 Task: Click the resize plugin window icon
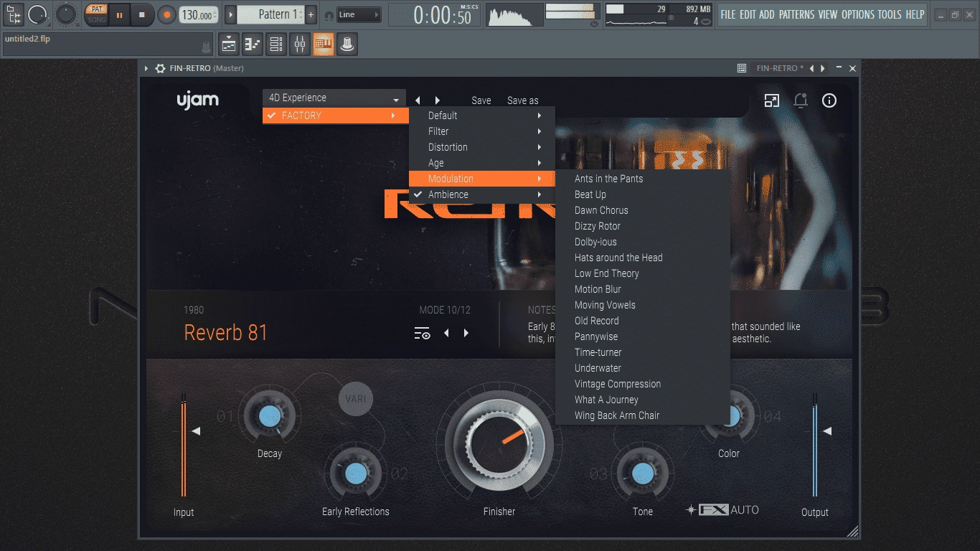772,100
